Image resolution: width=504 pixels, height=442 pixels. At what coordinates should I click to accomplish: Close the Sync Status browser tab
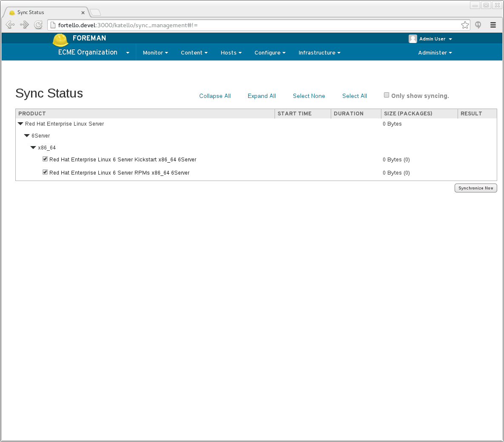83,12
